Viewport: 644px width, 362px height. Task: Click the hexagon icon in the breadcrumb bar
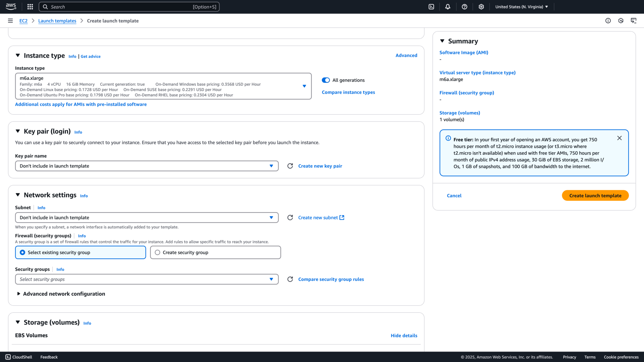tap(621, 21)
